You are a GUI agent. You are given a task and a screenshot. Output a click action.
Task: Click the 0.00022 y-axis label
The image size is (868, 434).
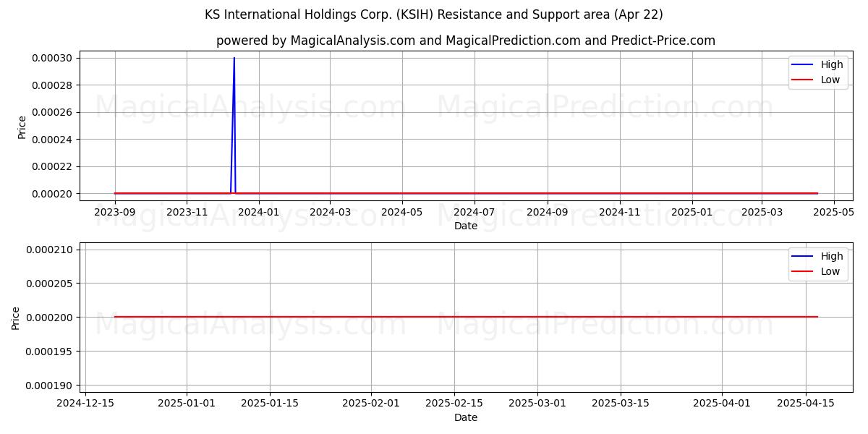(x=54, y=166)
